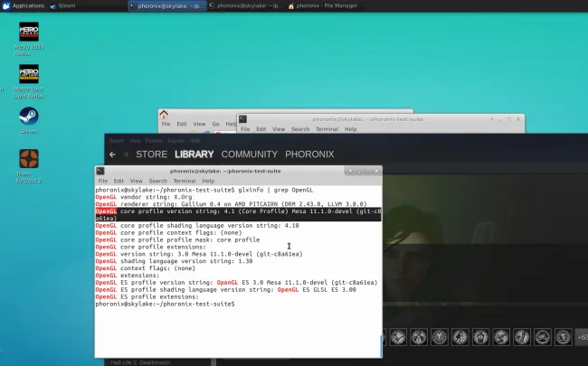
Task: Select the active phoronix@skylake terminal panel button
Action: 167,5
